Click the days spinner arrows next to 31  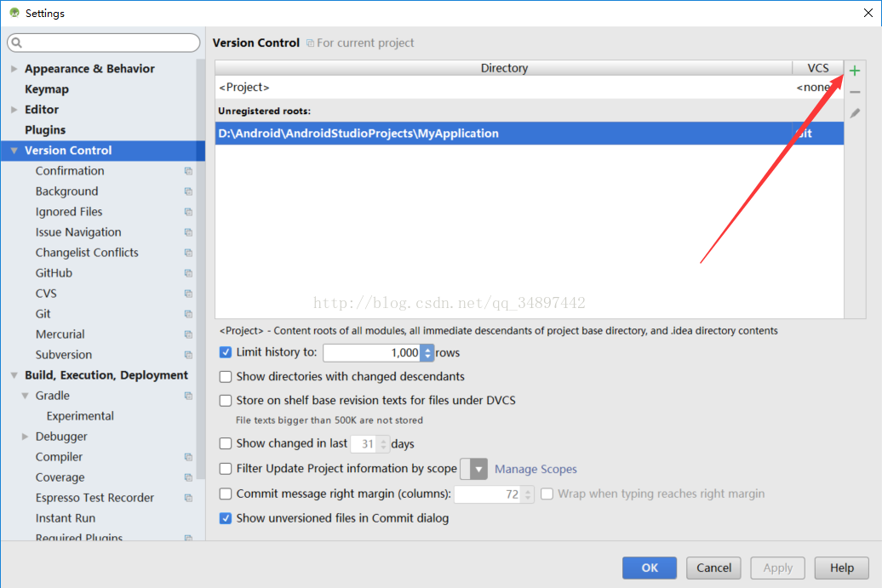(x=384, y=443)
